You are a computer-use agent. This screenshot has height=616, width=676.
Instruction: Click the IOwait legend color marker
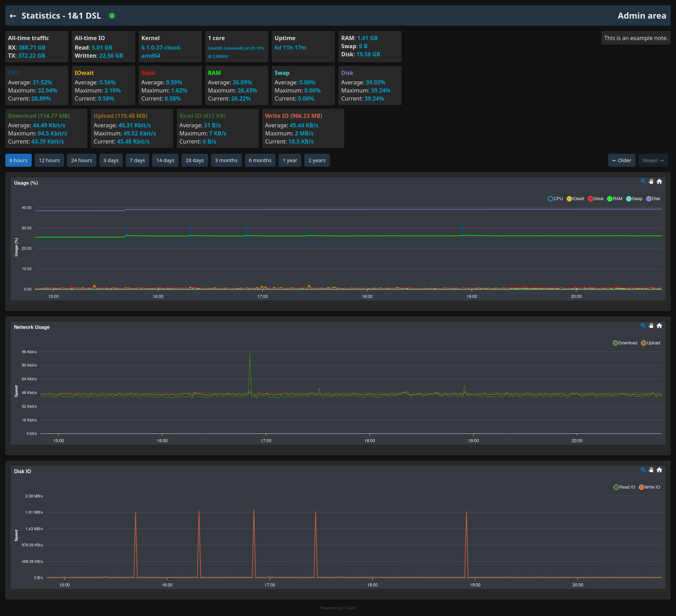click(x=569, y=199)
